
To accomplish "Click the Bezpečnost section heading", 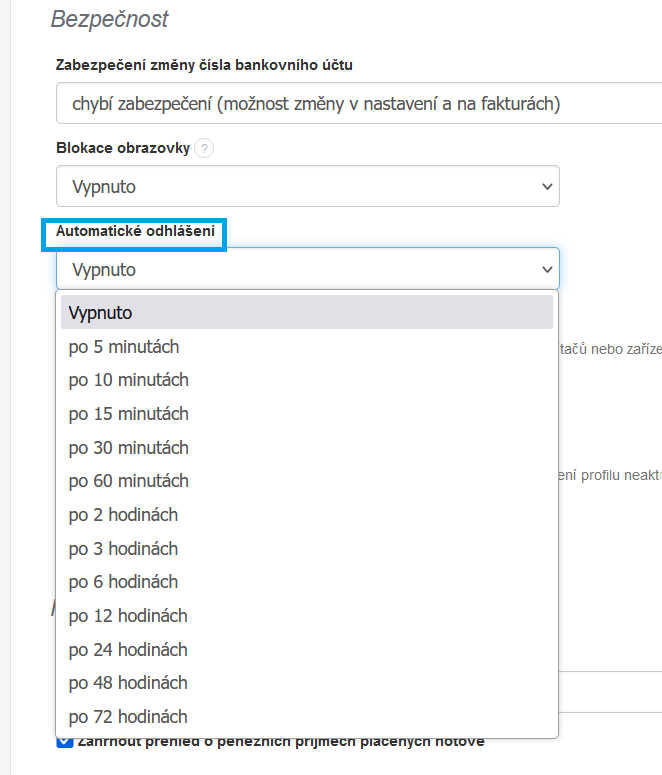I will [x=109, y=19].
